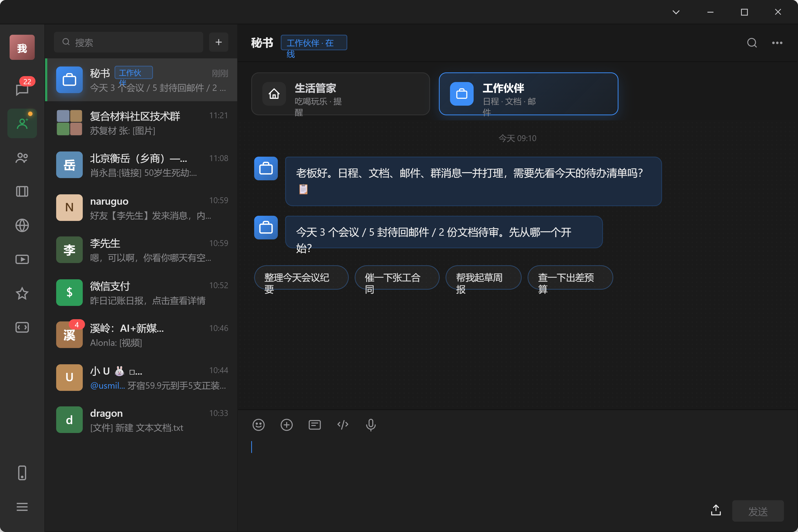This screenshot has width=798, height=532.
Task: Click the 发送 send button
Action: (758, 511)
